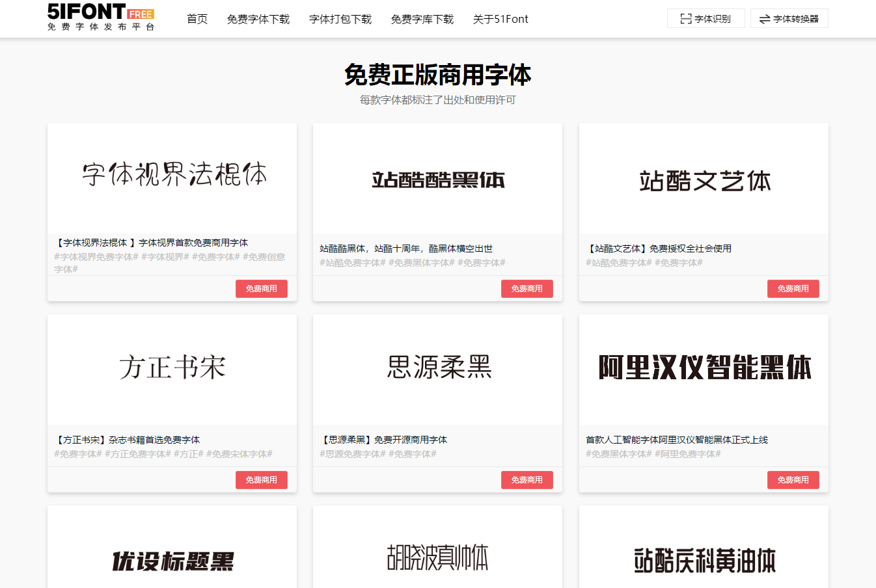876x588 pixels.
Task: Click tag #字体视界#
Action: pyautogui.click(x=165, y=257)
